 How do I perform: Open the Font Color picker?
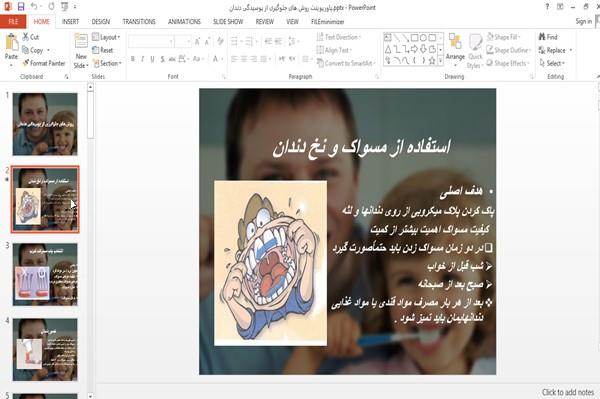click(x=217, y=59)
